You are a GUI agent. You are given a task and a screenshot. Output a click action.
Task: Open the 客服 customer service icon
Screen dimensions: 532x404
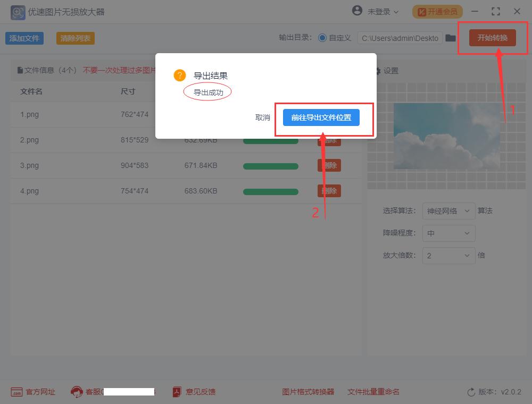click(78, 392)
